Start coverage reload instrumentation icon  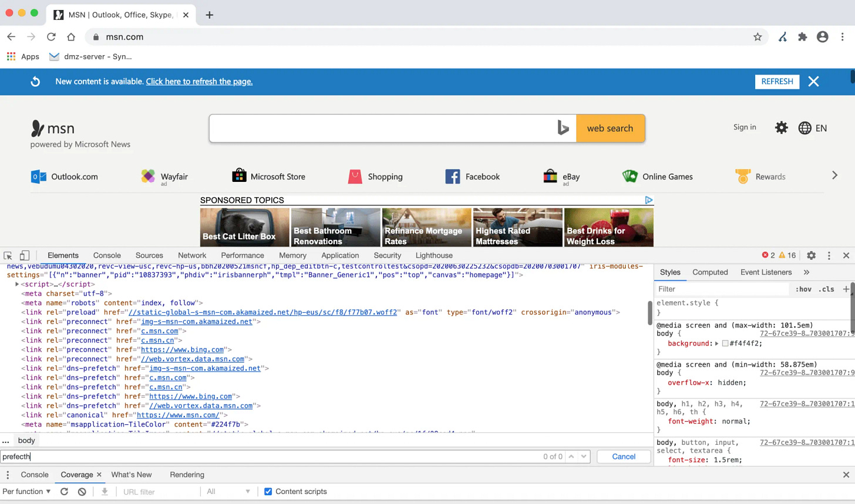[x=65, y=492]
